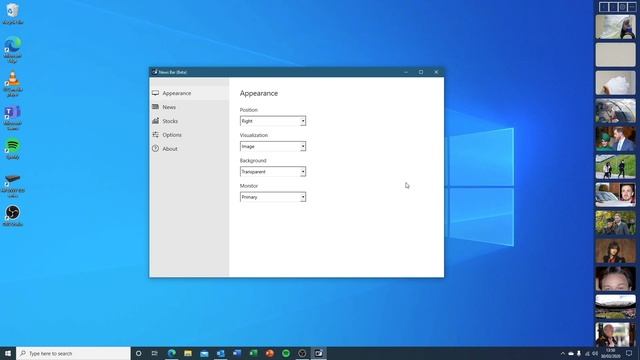Screen dimensions: 640x360
Task: Open the taskbar clock and date
Action: 611,353
